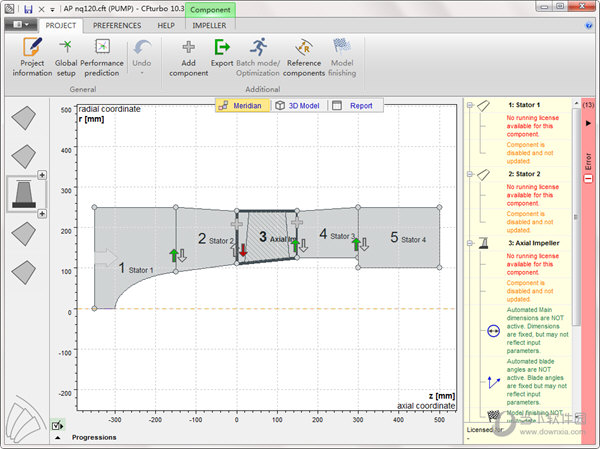The image size is (600, 449).
Task: Export the project
Action: 222,53
